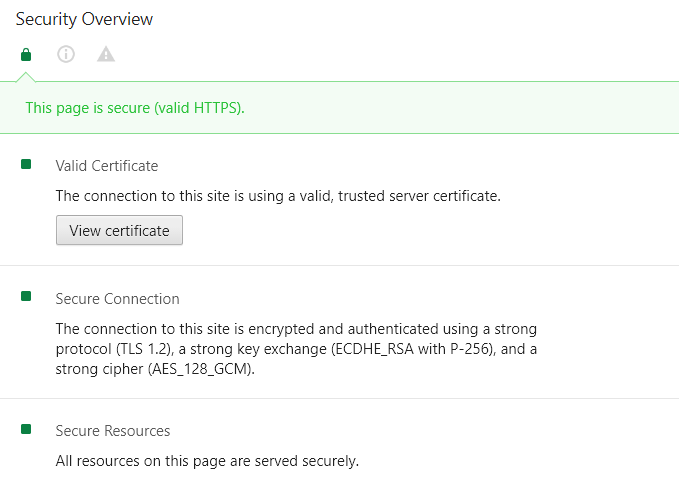Click green square beside Secure Connection
Viewport: 679px width, 479px height.
(x=26, y=297)
